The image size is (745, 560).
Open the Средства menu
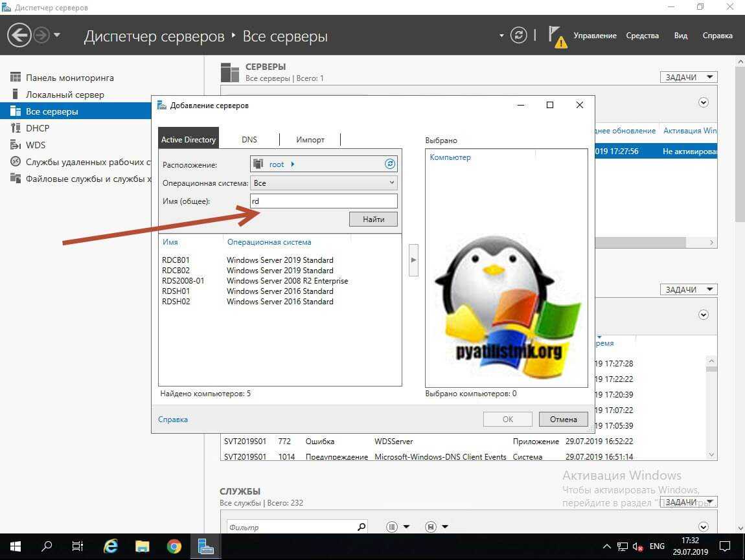(x=642, y=36)
